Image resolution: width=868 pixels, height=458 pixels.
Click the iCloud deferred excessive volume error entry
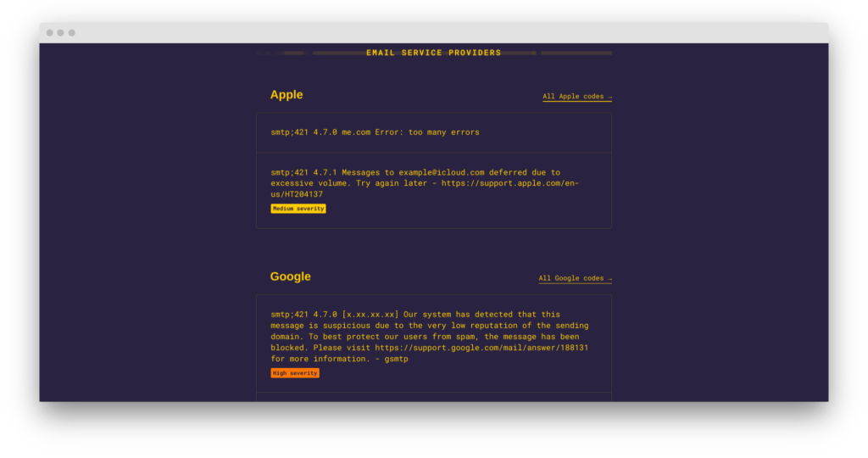pos(434,191)
